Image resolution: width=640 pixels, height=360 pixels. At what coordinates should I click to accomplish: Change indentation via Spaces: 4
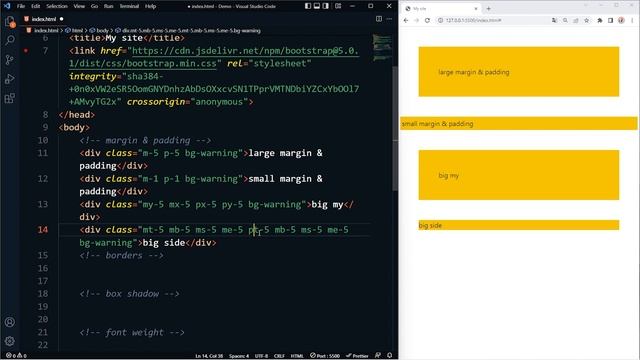[x=239, y=356]
